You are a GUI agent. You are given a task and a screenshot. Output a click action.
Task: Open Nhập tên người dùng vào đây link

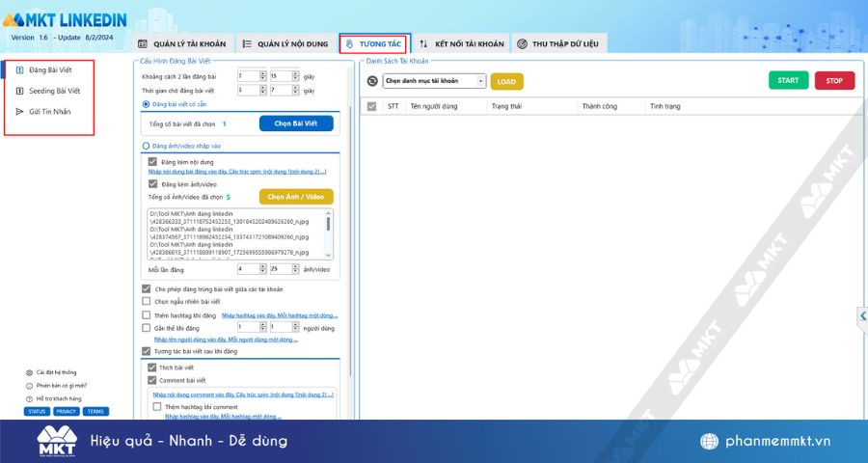226,340
